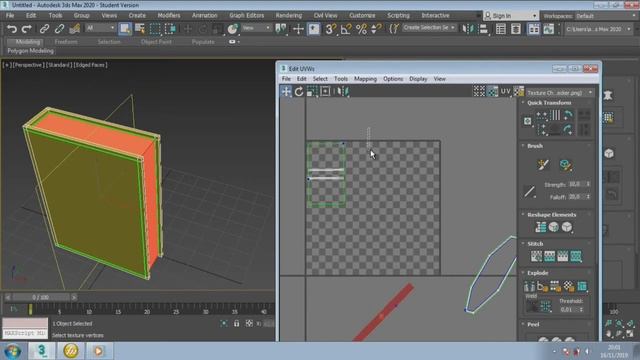
Task: Open Tools menu in Edit UVWs
Action: click(341, 79)
